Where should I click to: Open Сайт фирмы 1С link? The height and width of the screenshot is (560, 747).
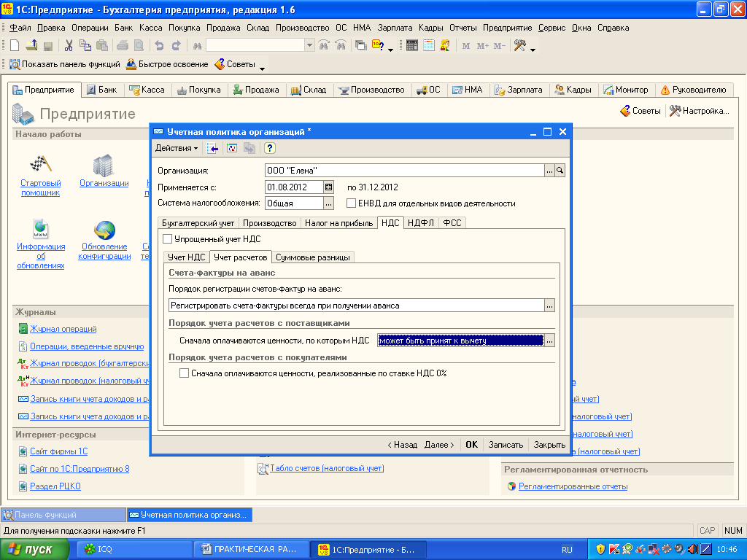click(58, 451)
